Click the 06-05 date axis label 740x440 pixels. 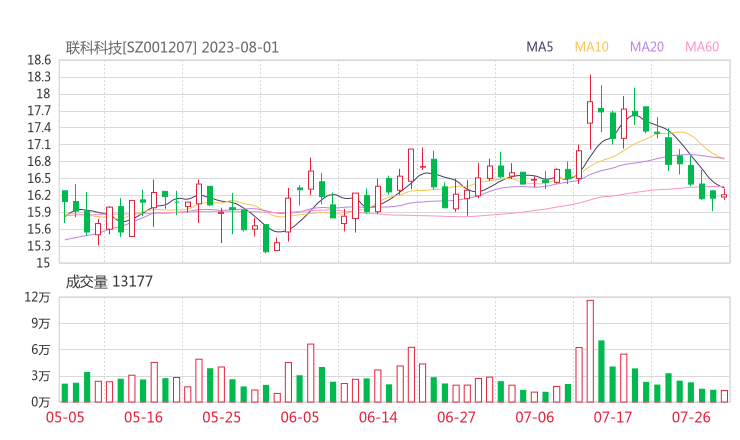click(x=300, y=417)
